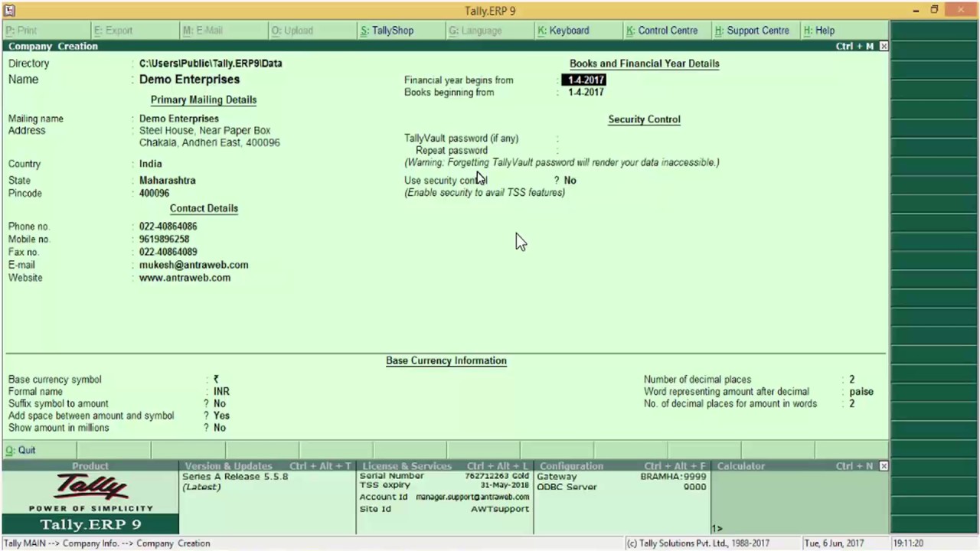Click the Tue, 6 Jun, 2017 date in status bar

pos(834,543)
